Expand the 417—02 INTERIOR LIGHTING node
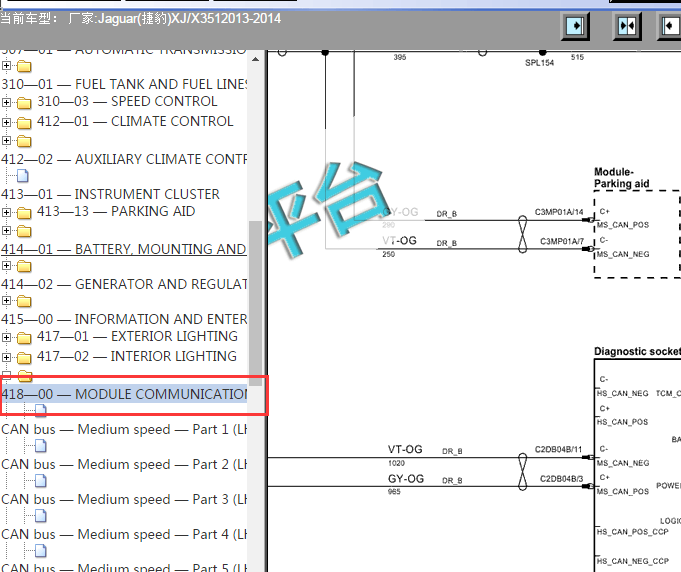The width and height of the screenshot is (681, 572). (6, 357)
